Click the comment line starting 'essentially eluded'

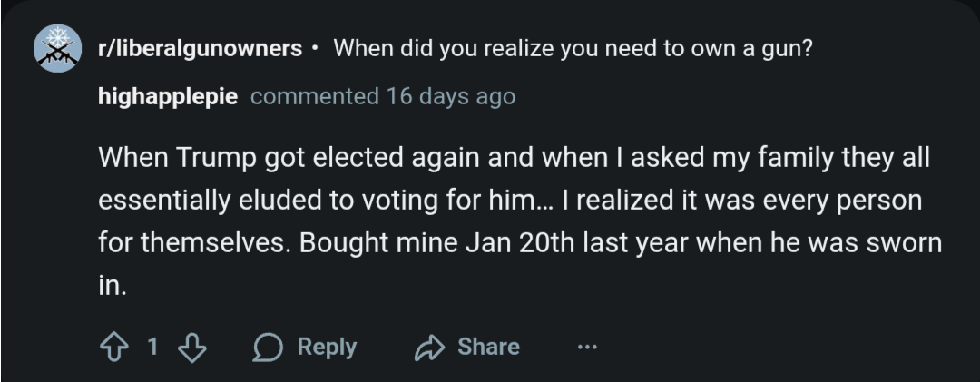(x=510, y=201)
